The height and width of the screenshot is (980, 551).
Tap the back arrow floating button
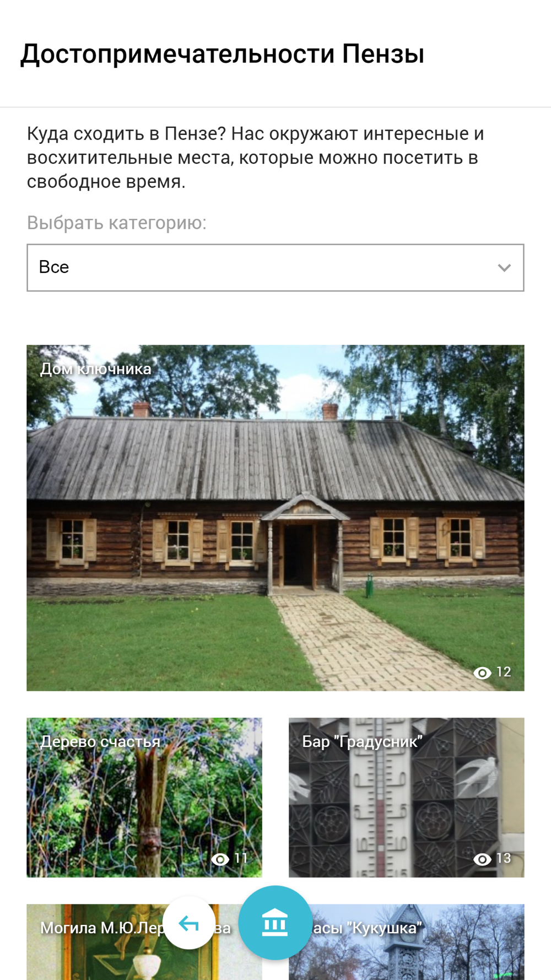click(189, 923)
